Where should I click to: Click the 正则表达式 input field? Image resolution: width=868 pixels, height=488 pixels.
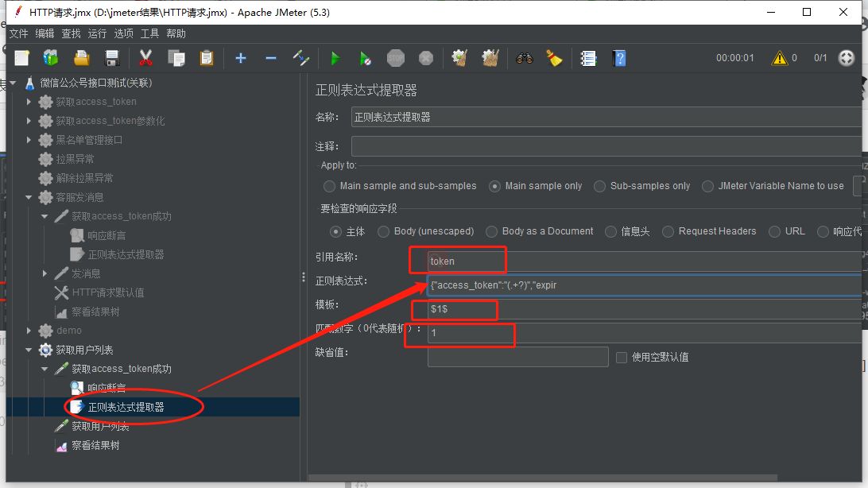tap(645, 285)
